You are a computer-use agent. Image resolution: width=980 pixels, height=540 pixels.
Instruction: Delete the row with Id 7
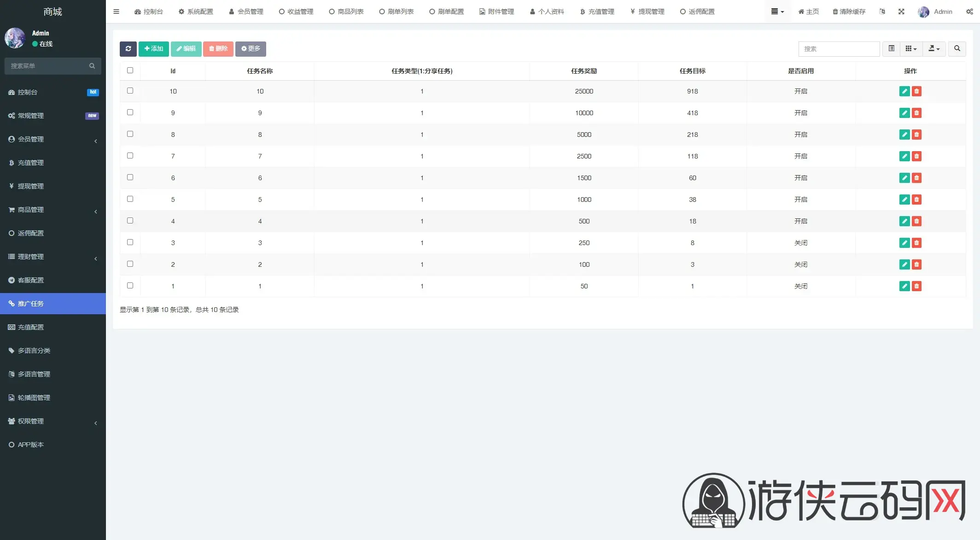[x=916, y=156]
